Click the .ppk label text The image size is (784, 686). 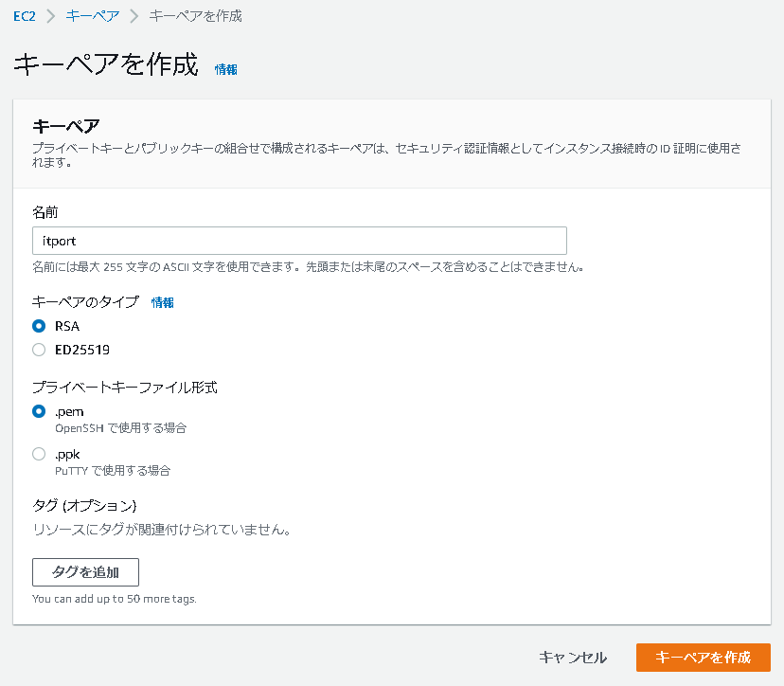67,454
